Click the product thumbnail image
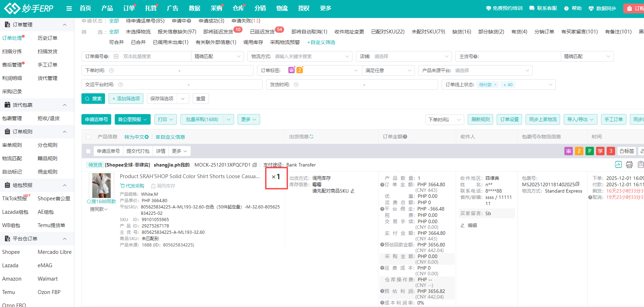Screen dimensions: 644x307 (102, 185)
